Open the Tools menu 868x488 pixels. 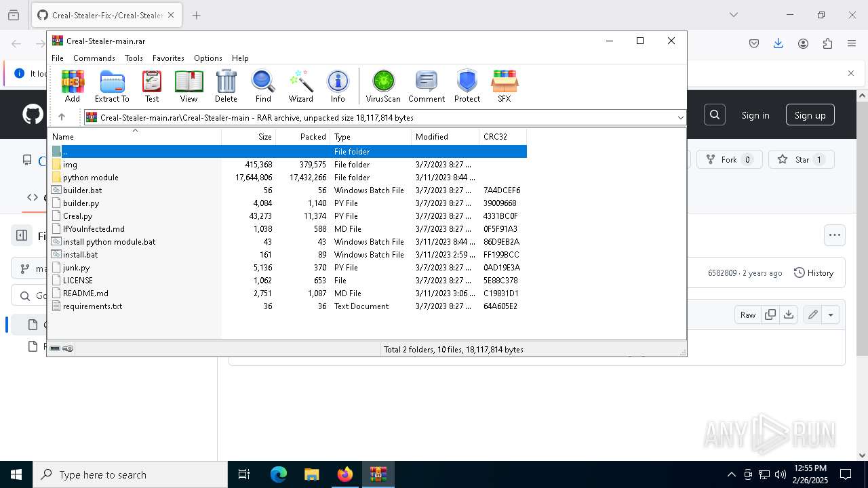pos(134,58)
